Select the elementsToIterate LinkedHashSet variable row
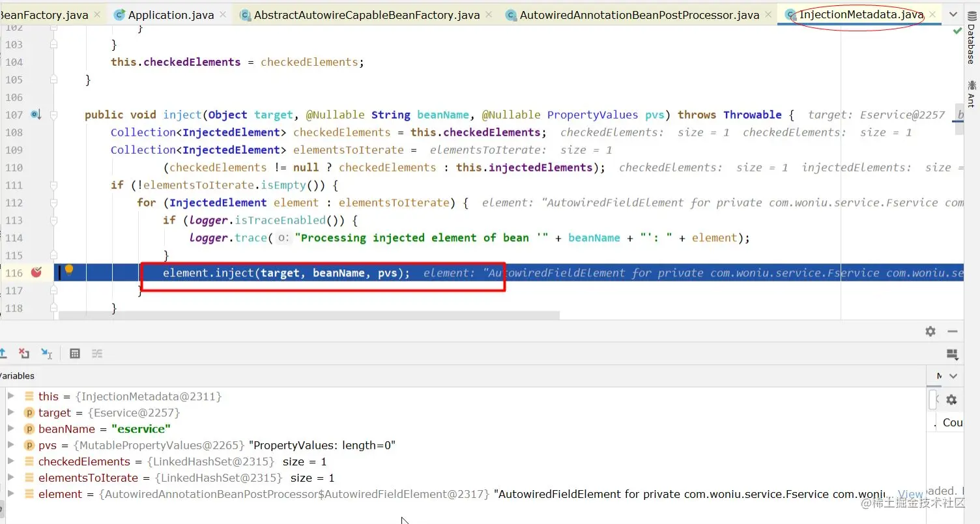 point(463,478)
